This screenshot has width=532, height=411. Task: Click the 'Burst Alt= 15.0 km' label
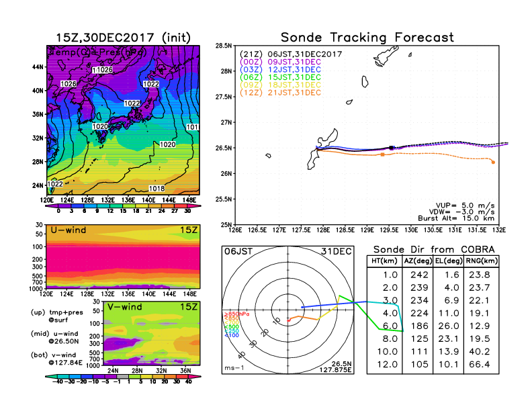(x=456, y=218)
